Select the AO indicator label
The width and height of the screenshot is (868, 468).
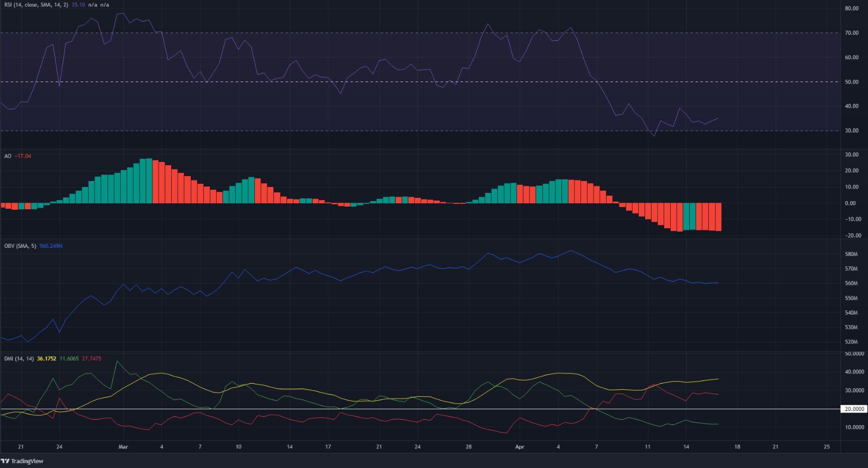(8, 156)
